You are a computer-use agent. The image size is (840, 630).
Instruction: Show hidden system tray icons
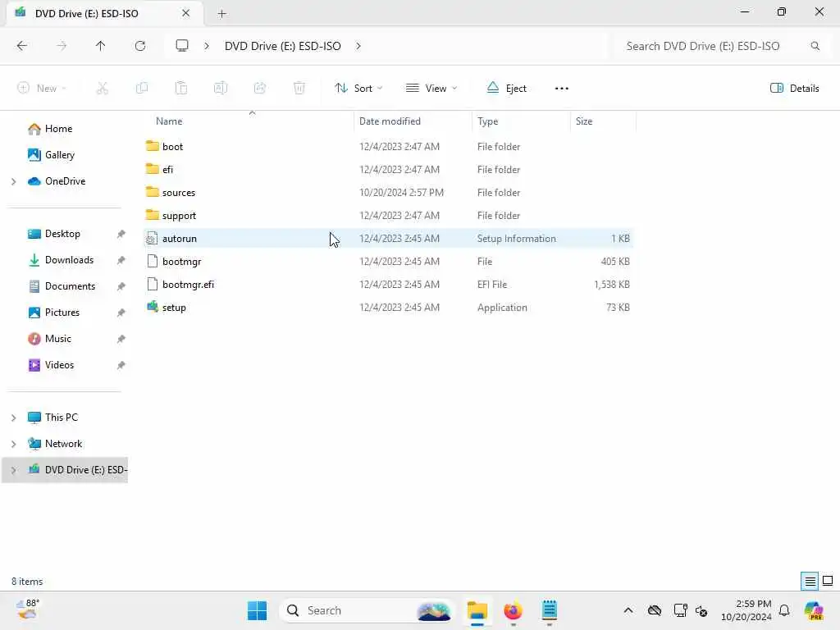point(628,610)
